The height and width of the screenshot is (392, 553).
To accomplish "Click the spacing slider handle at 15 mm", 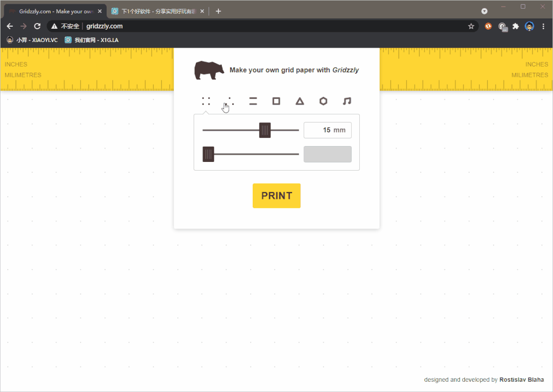I will click(x=265, y=130).
